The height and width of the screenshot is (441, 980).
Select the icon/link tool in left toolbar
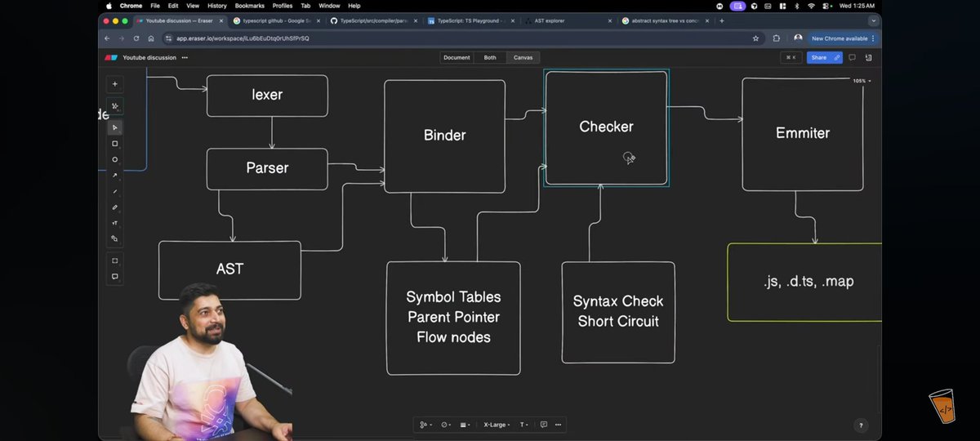(x=114, y=238)
